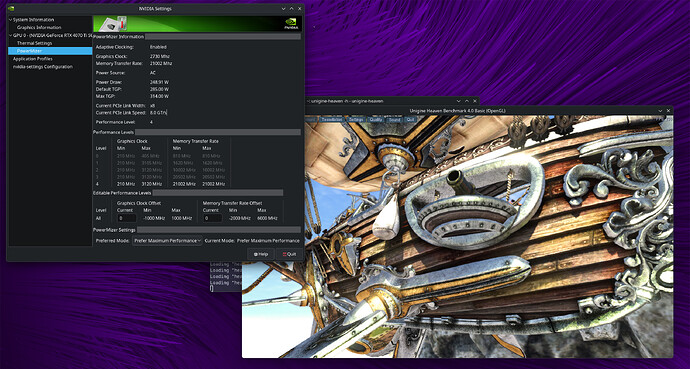The width and height of the screenshot is (690, 369).
Task: Select GPU 0 GeForce RTX 4070 Ti row label
Action: point(52,35)
